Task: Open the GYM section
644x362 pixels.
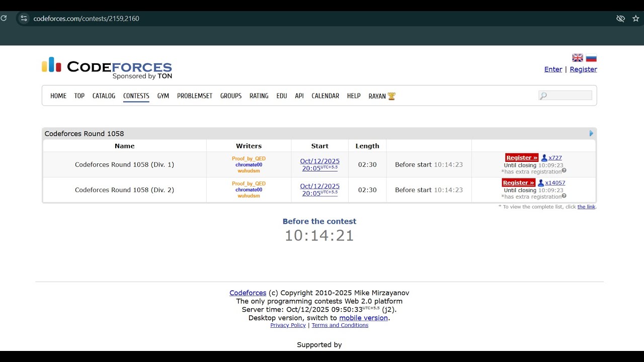Action: (163, 96)
